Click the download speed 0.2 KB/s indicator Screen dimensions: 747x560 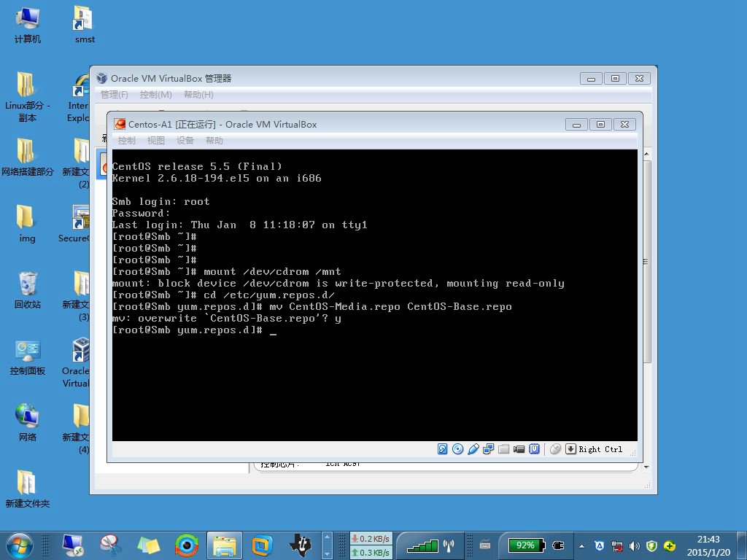click(371, 539)
